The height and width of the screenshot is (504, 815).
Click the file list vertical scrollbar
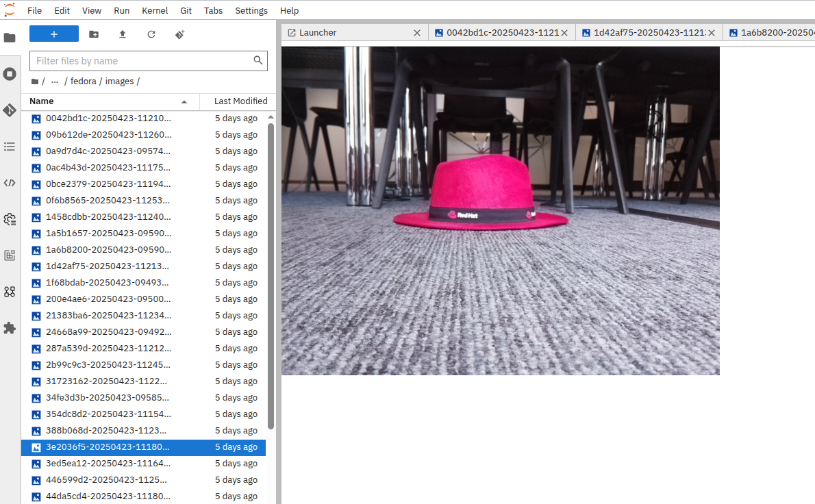click(271, 274)
